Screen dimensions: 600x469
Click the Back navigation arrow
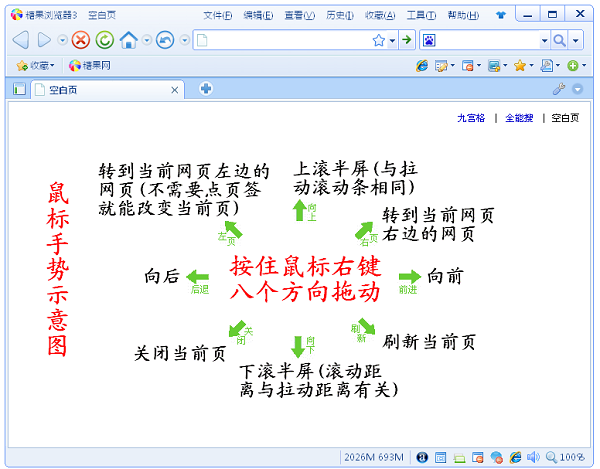coord(20,40)
